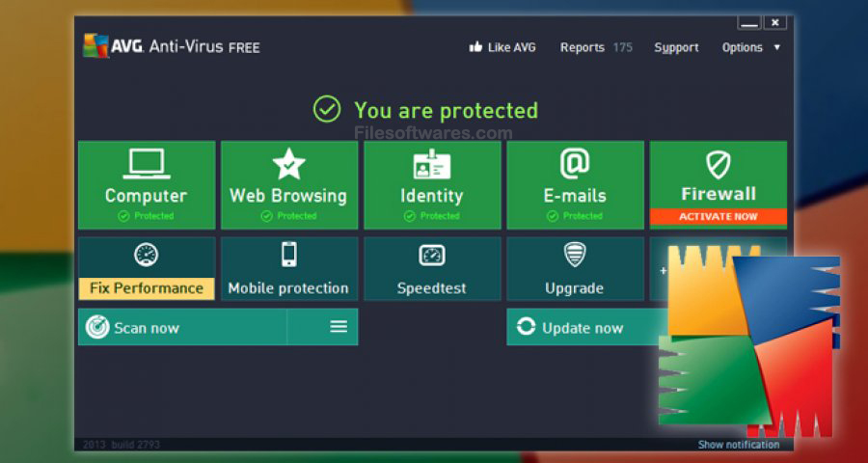Open the Options menu
The height and width of the screenshot is (463, 868).
tap(743, 47)
